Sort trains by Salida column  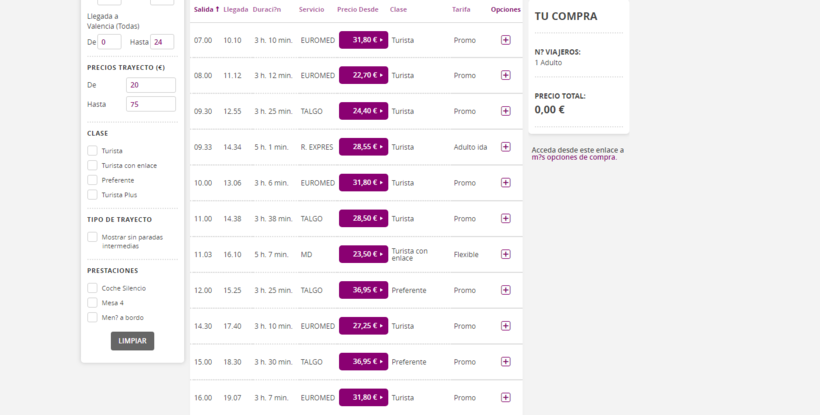pos(206,9)
